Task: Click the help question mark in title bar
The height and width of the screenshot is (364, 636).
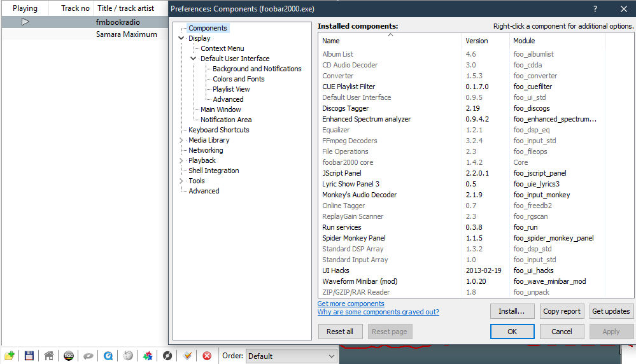Action: [x=595, y=9]
